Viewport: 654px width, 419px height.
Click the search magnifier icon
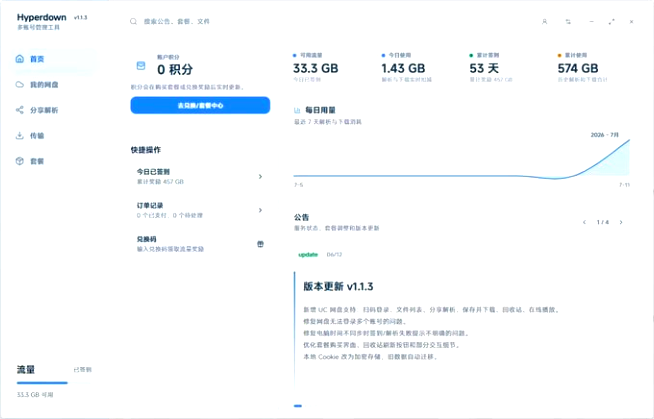point(133,21)
